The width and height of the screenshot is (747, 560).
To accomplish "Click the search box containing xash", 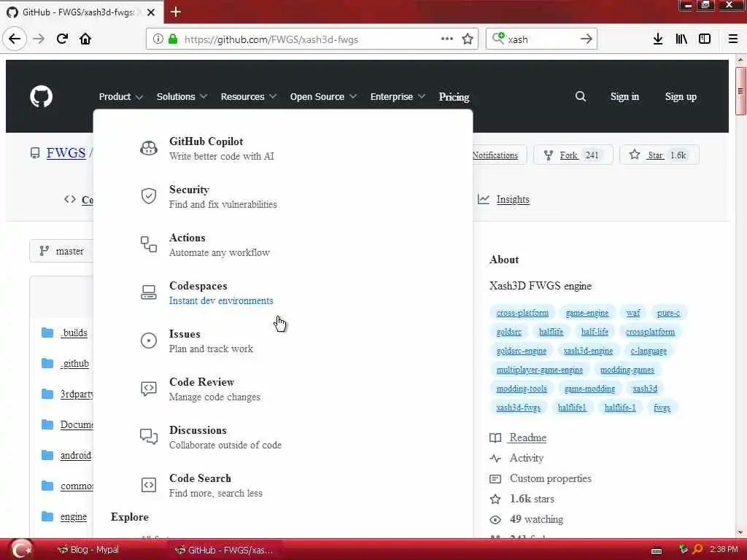I will pos(541,39).
